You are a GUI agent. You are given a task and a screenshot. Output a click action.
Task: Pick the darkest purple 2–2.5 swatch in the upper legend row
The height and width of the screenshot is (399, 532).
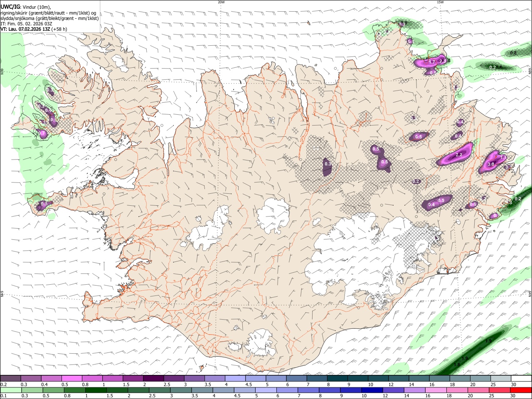[153, 378]
